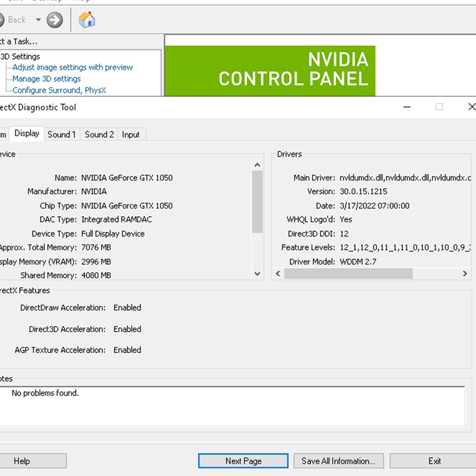476x476 pixels.
Task: Click Device panel scroll down arrow
Action: [258, 274]
